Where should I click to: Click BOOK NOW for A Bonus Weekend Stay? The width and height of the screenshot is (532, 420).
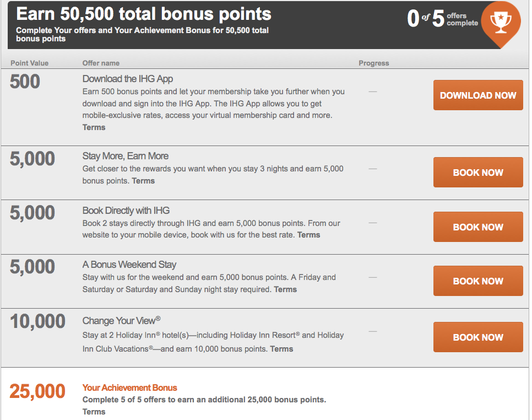[x=478, y=281]
